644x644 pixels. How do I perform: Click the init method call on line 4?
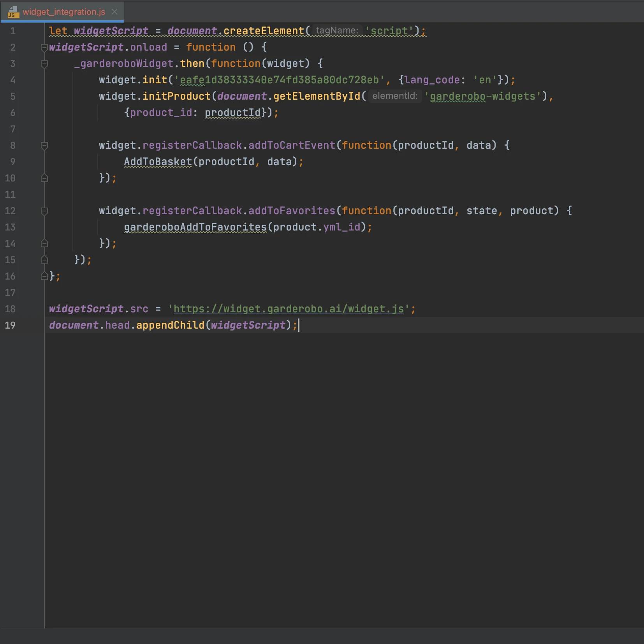pyautogui.click(x=155, y=80)
